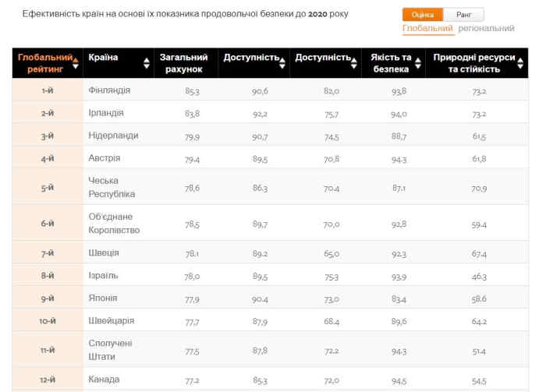The height and width of the screenshot is (392, 546).
Task: Click Ірландія in the country list
Action: (x=106, y=113)
